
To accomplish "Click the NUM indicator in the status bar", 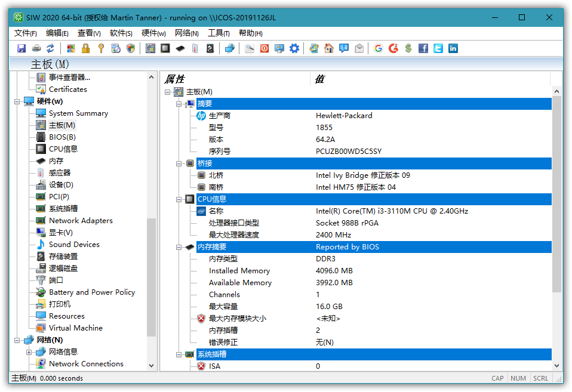I will 518,378.
